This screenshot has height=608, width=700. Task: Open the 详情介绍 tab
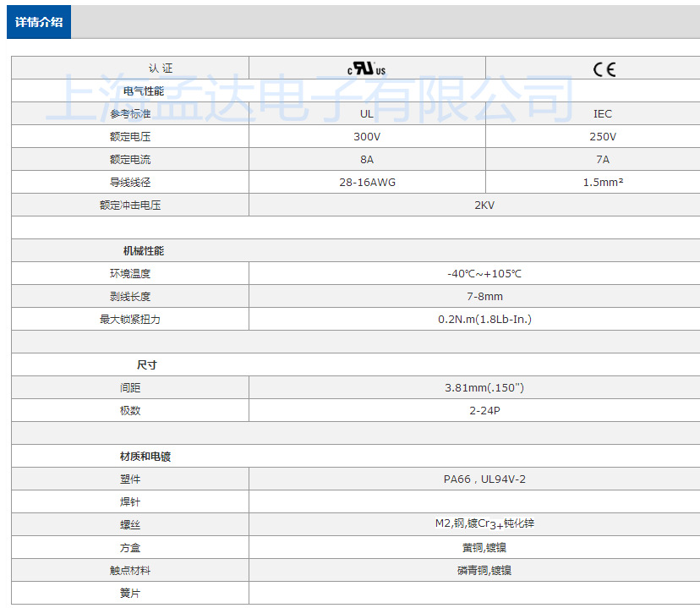tap(39, 22)
